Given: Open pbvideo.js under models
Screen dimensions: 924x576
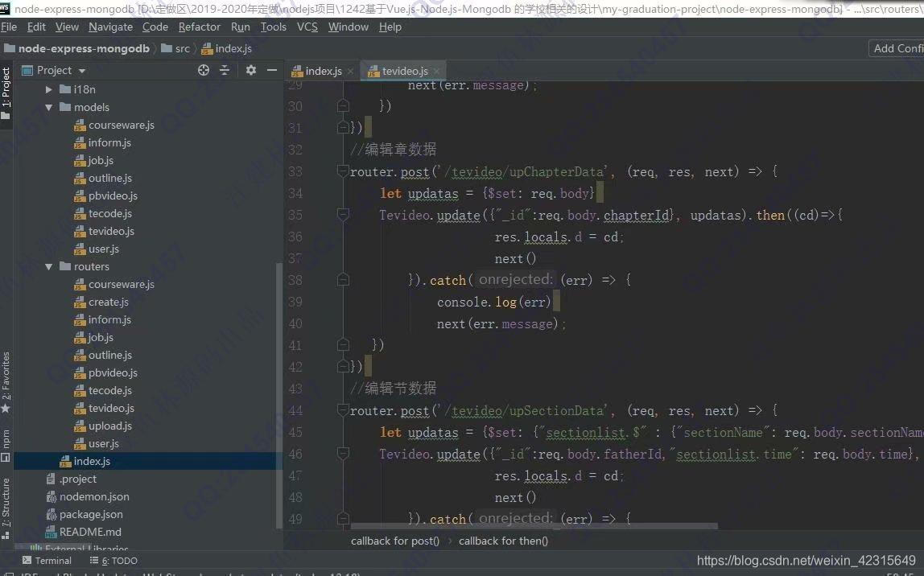Looking at the screenshot, I should [106, 195].
